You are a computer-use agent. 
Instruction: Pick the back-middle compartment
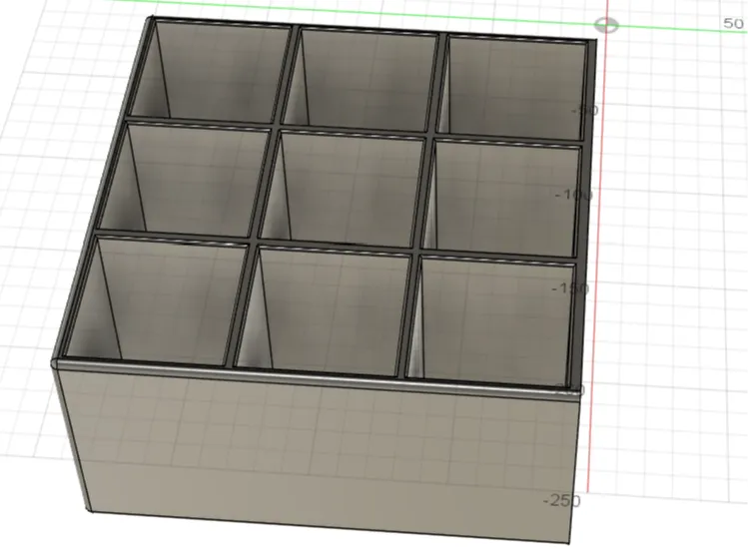point(362,79)
